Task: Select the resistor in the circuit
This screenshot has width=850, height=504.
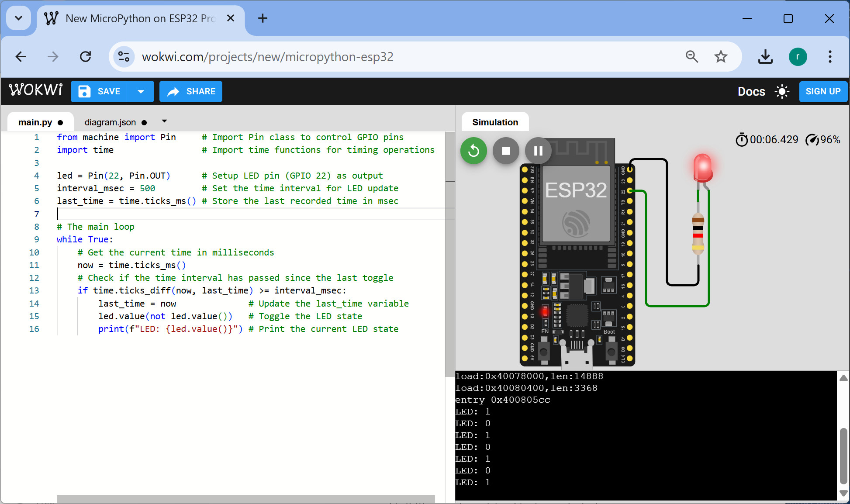Action: (x=698, y=234)
